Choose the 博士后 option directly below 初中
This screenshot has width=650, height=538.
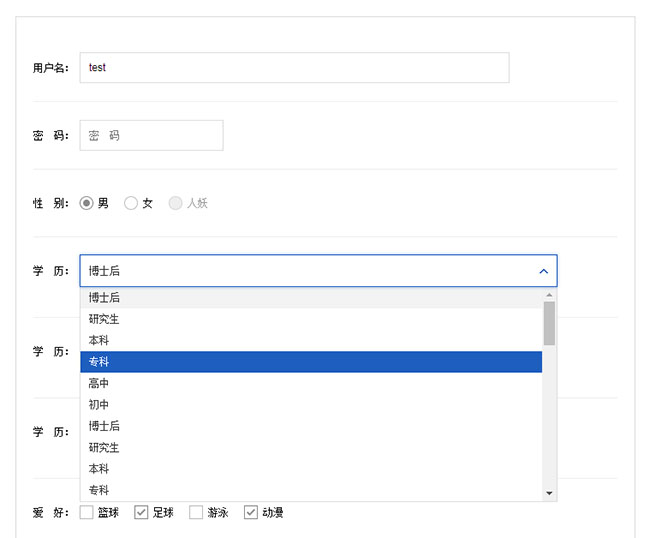click(310, 426)
